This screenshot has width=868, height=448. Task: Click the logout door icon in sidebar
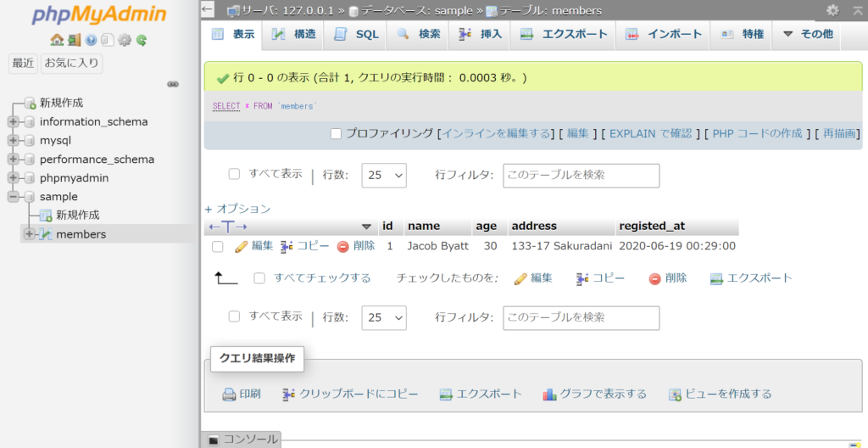click(x=74, y=40)
